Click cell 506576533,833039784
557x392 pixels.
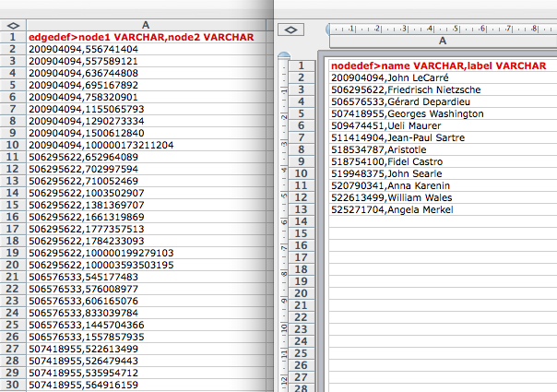[x=146, y=313]
